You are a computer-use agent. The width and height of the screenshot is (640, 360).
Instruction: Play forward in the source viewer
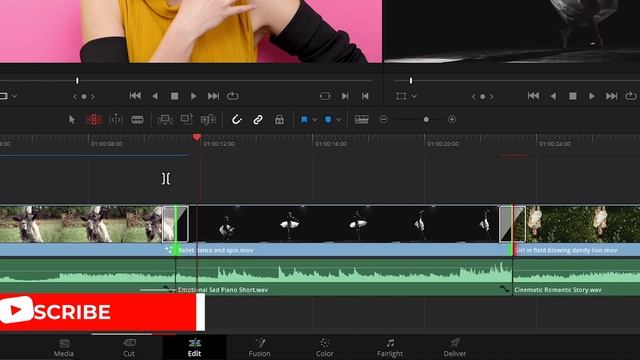click(194, 96)
